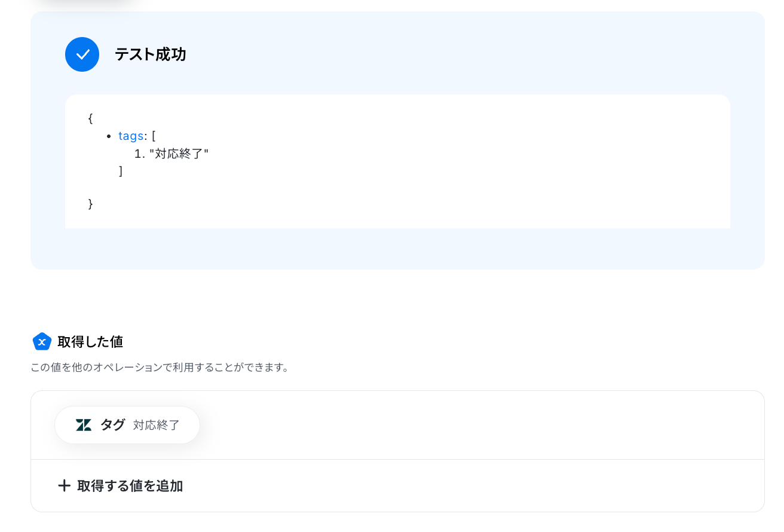This screenshot has width=784, height=532.
Task: Click the タグ label inside the chip
Action: coord(112,425)
